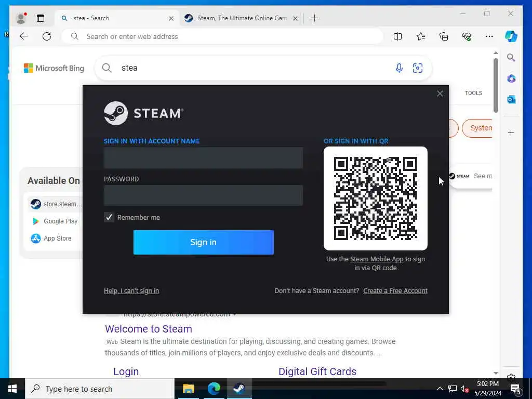Viewport: 532px width, 399px height.
Task: Open Microsoft 365 icon in sidebar
Action: 511,79
